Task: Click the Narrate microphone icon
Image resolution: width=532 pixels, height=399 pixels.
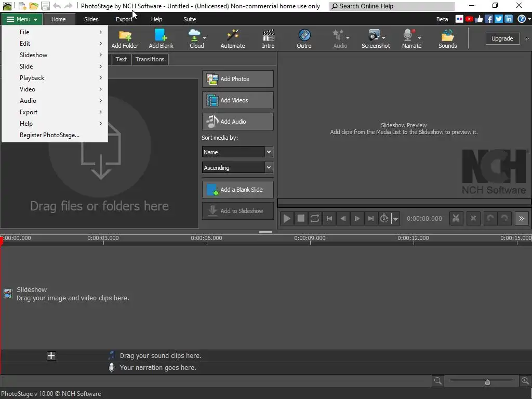Action: click(411, 39)
